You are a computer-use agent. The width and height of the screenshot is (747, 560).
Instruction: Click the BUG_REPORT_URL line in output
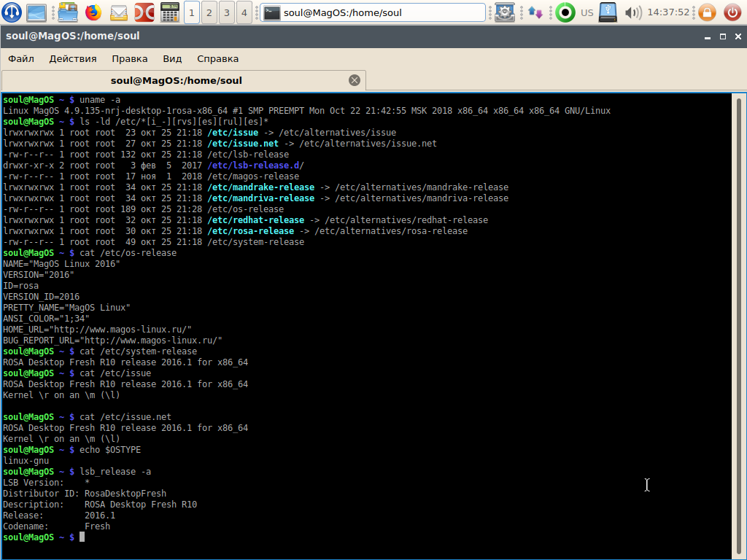click(112, 341)
